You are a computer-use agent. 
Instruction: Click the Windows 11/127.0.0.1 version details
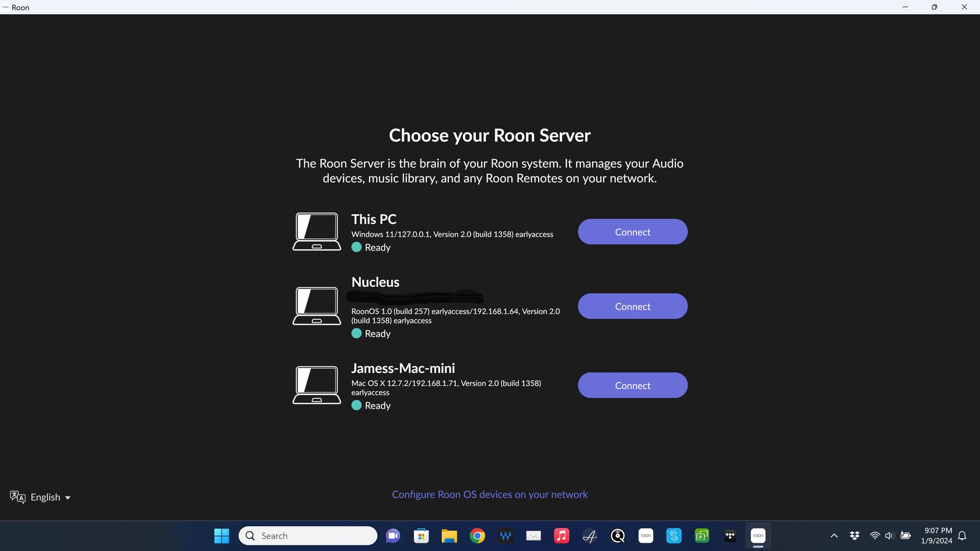[452, 234]
